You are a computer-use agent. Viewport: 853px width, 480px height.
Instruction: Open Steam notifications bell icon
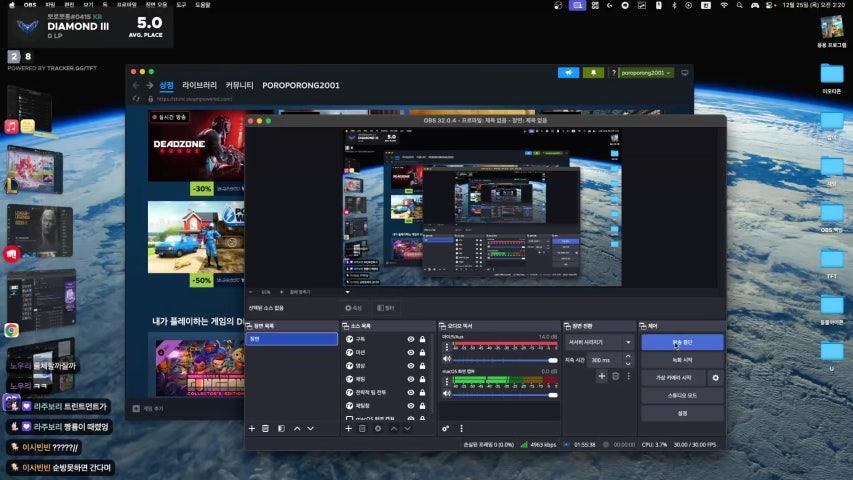(x=594, y=73)
